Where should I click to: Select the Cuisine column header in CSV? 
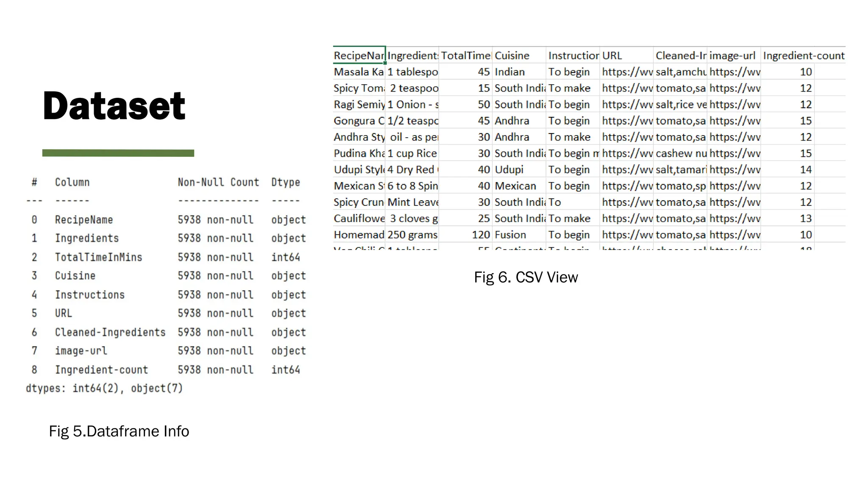(x=519, y=55)
